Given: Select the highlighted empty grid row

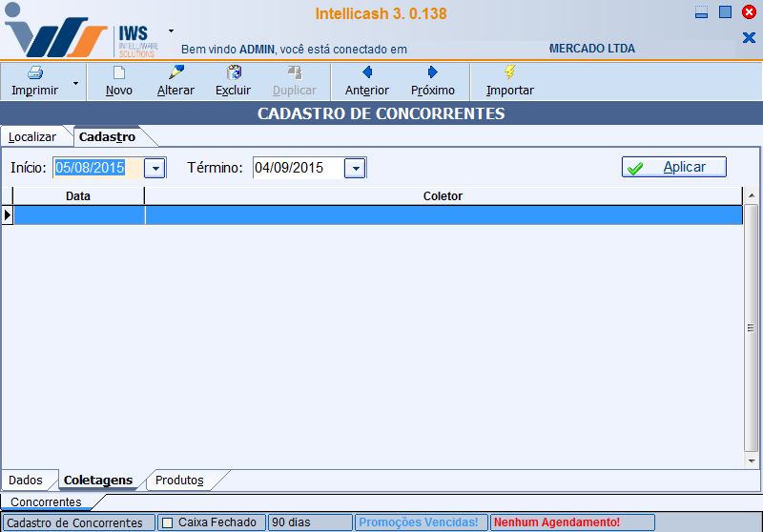Looking at the screenshot, I should (x=378, y=215).
